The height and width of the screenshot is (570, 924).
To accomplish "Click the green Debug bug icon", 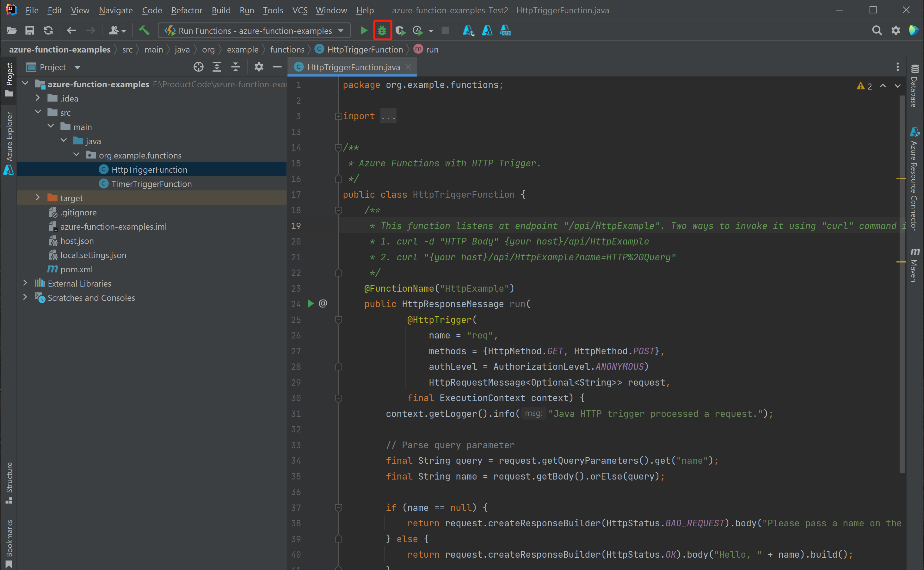I will click(382, 31).
